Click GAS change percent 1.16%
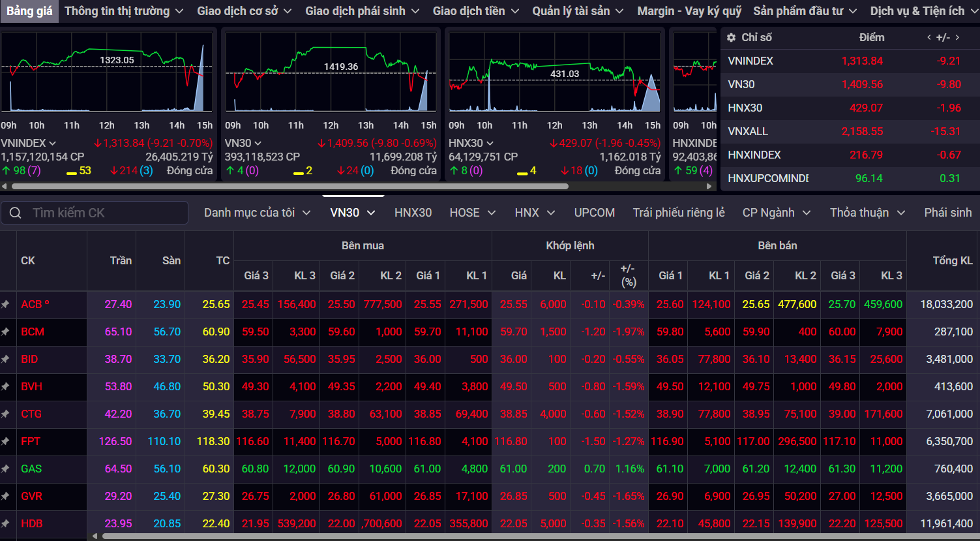This screenshot has width=980, height=541. pos(630,469)
